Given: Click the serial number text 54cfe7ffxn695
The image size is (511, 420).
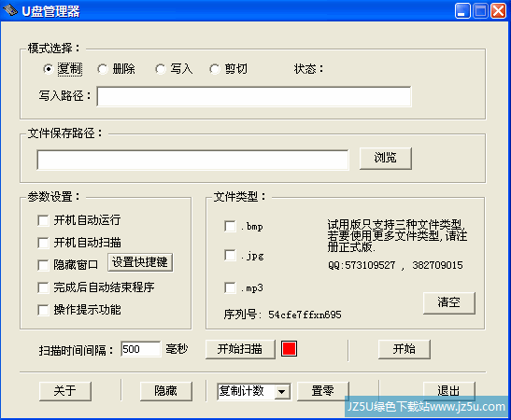Looking at the screenshot, I should tap(305, 315).
